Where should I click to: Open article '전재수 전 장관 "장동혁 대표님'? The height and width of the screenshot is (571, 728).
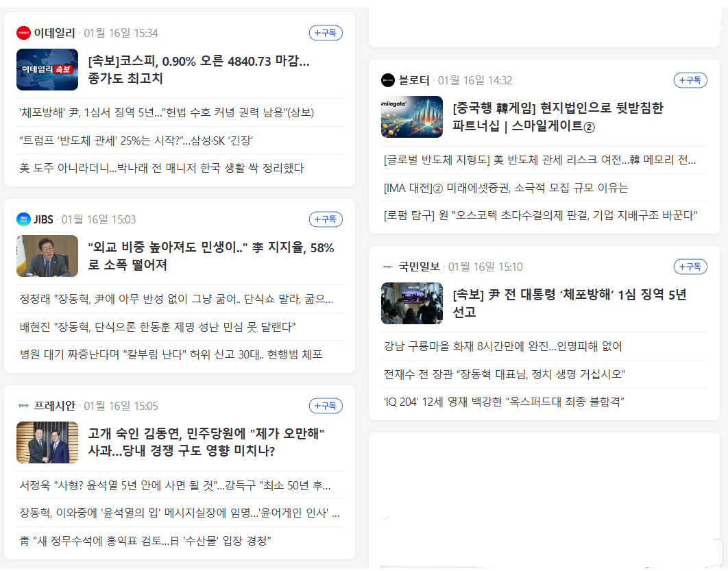(x=505, y=374)
